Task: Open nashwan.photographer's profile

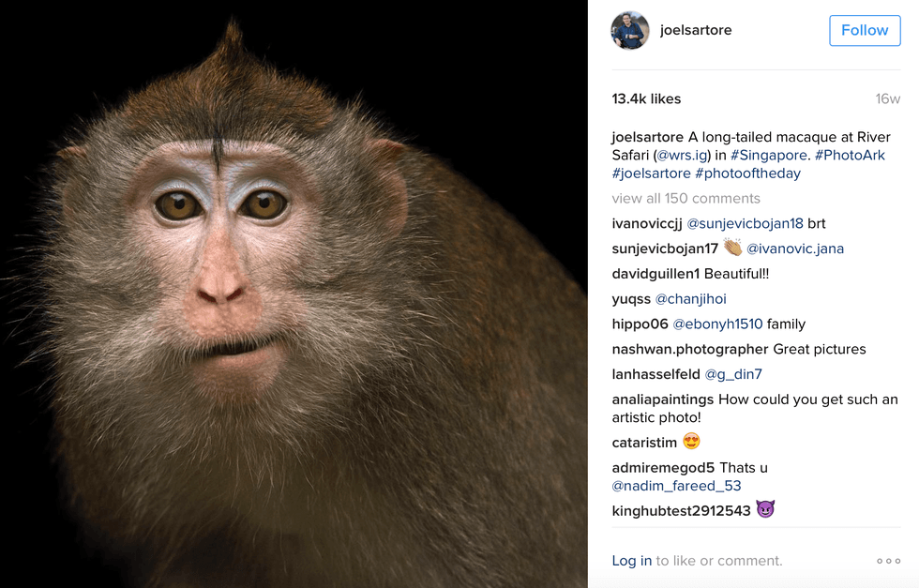Action: pos(689,349)
